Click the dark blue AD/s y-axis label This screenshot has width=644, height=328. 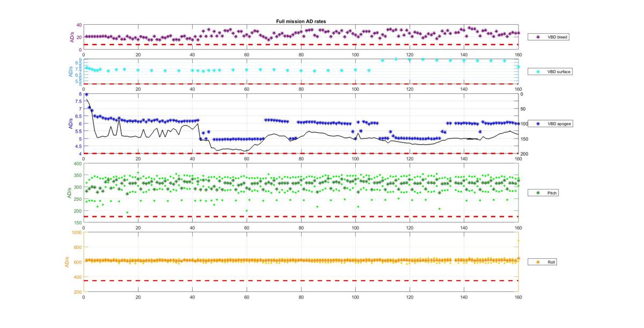(71, 124)
